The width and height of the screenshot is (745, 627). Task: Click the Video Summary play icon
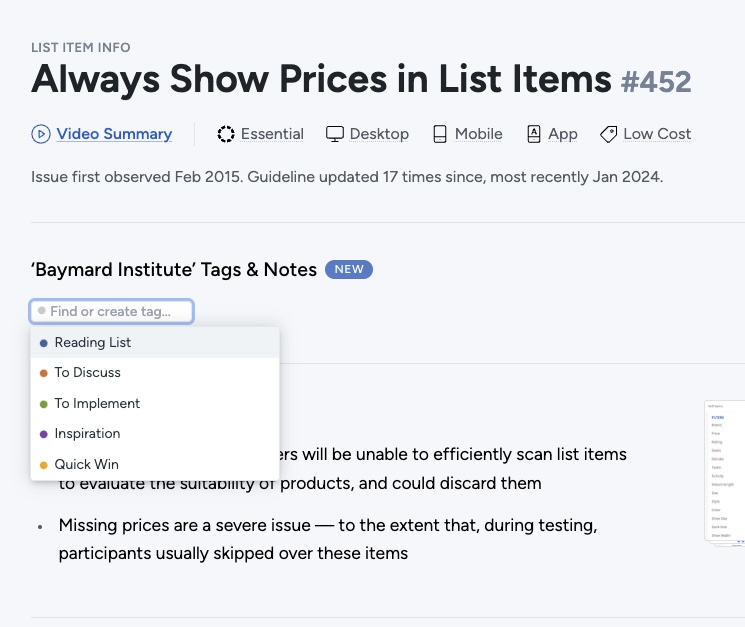(41, 134)
